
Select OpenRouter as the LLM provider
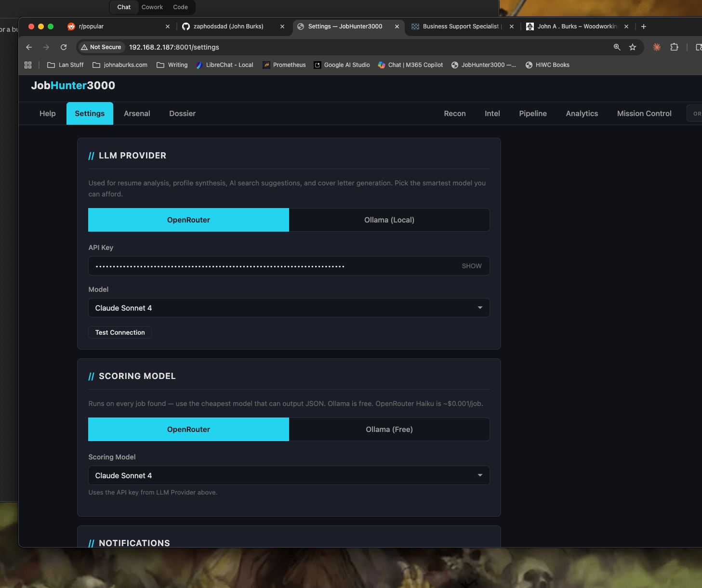click(188, 220)
